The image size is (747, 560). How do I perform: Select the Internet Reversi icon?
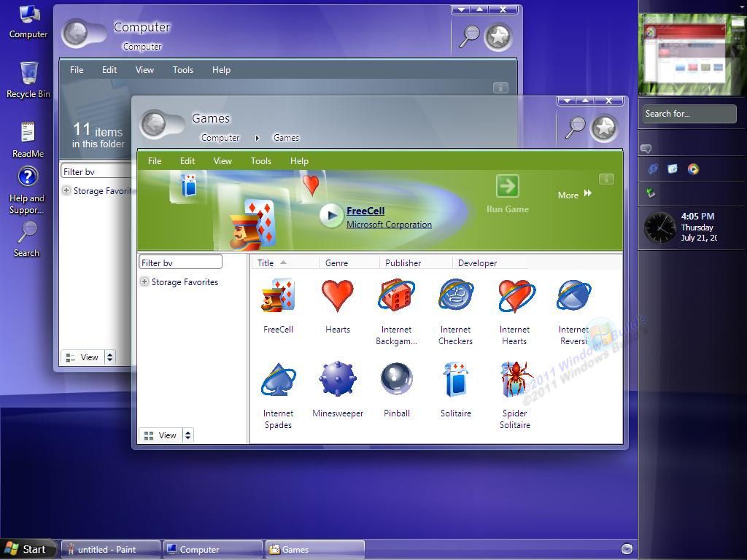click(574, 296)
